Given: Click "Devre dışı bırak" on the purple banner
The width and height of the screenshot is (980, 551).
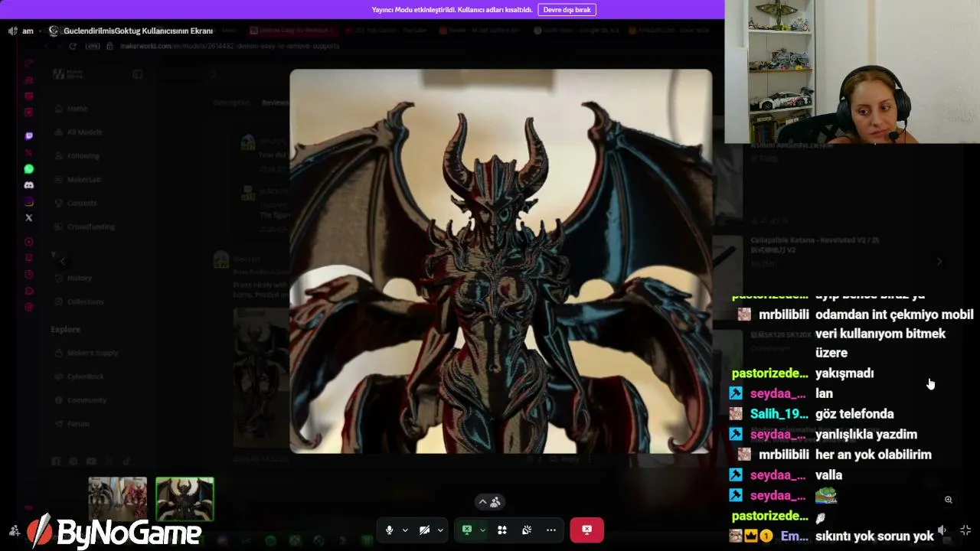Looking at the screenshot, I should 567,10.
